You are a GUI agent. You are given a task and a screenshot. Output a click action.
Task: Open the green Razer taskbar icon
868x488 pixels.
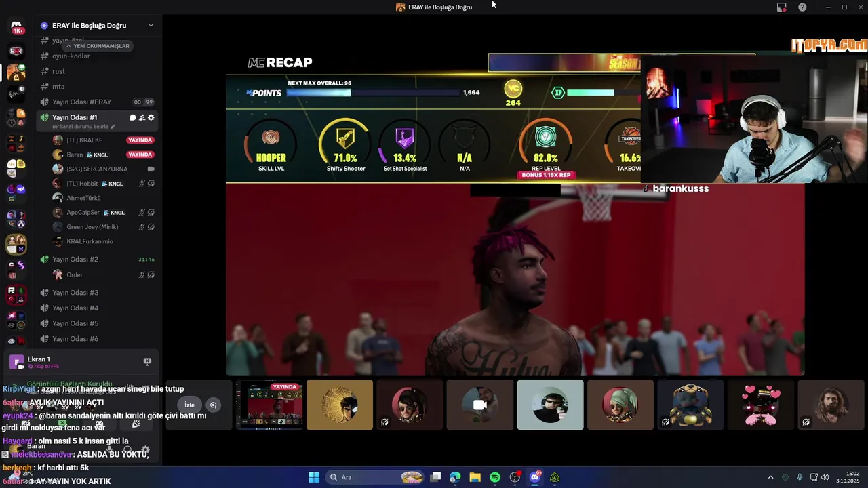(555, 477)
